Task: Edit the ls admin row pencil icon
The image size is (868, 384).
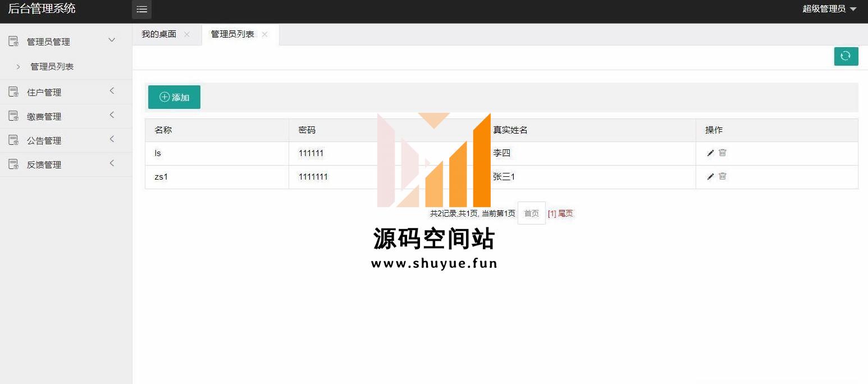Action: [710, 153]
